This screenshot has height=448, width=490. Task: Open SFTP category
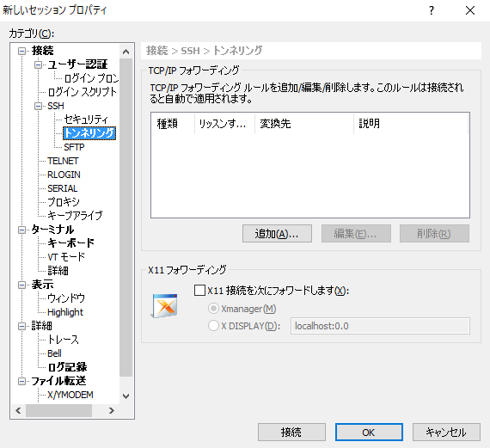coord(74,147)
